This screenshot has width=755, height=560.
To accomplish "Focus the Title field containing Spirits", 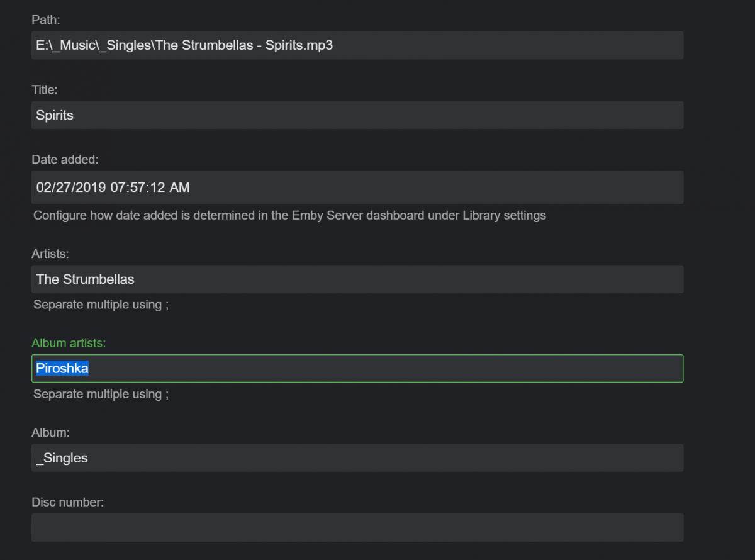I will (x=357, y=115).
